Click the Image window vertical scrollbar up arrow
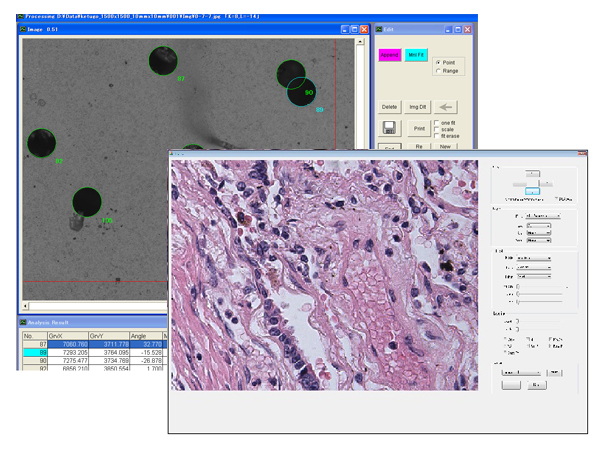Viewport: 607px width, 457px height. pyautogui.click(x=360, y=42)
